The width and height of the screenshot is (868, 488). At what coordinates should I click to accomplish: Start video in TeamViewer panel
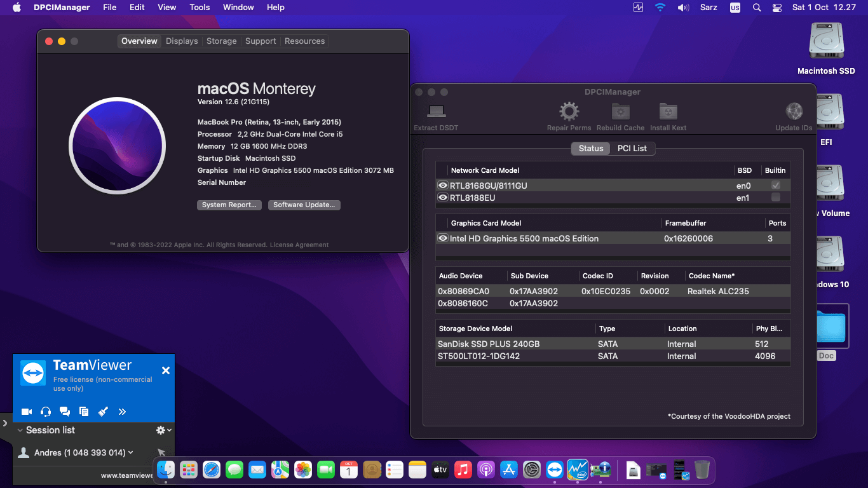[27, 412]
